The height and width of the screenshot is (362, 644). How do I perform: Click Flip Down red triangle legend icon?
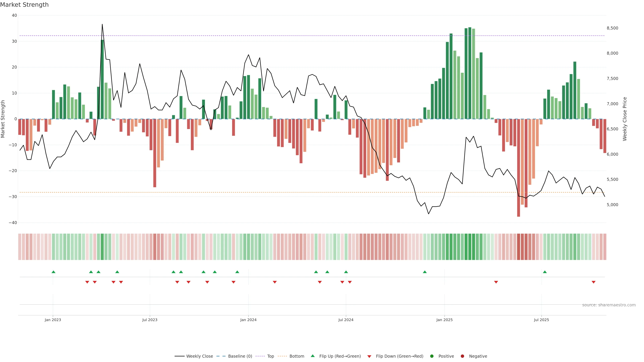pyautogui.click(x=369, y=356)
